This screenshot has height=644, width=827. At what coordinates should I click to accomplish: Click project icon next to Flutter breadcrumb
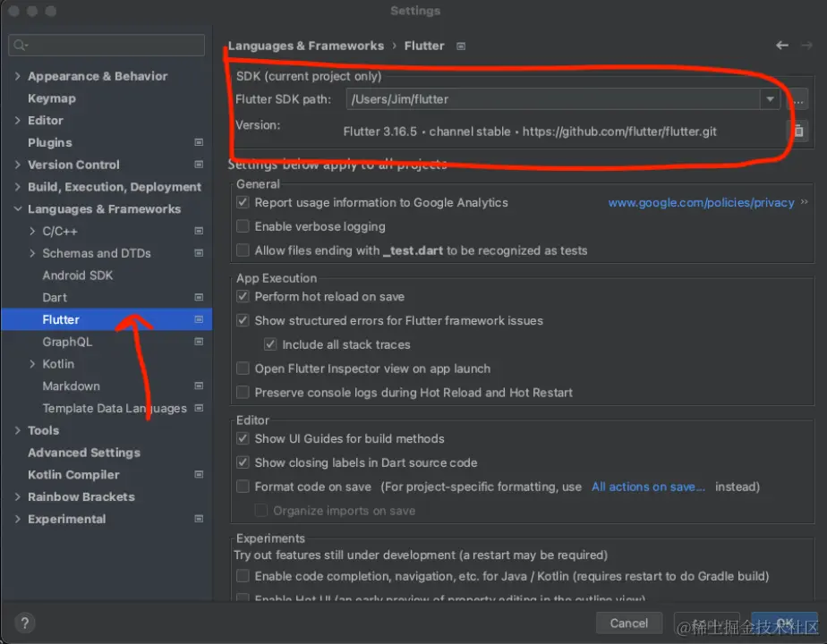(x=461, y=47)
